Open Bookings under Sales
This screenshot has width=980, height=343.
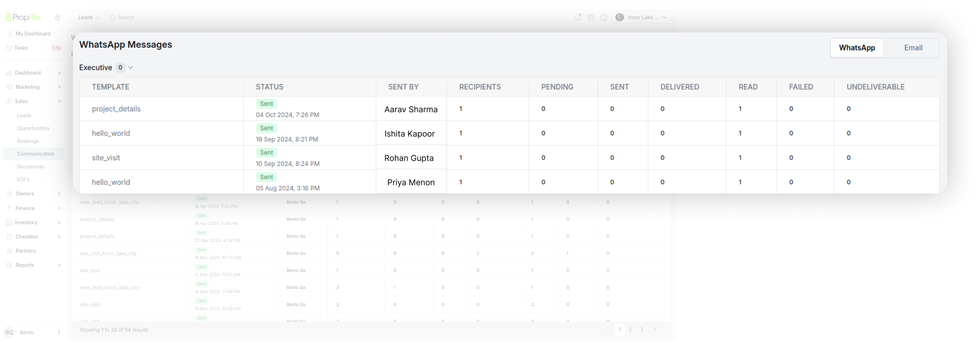(x=28, y=141)
